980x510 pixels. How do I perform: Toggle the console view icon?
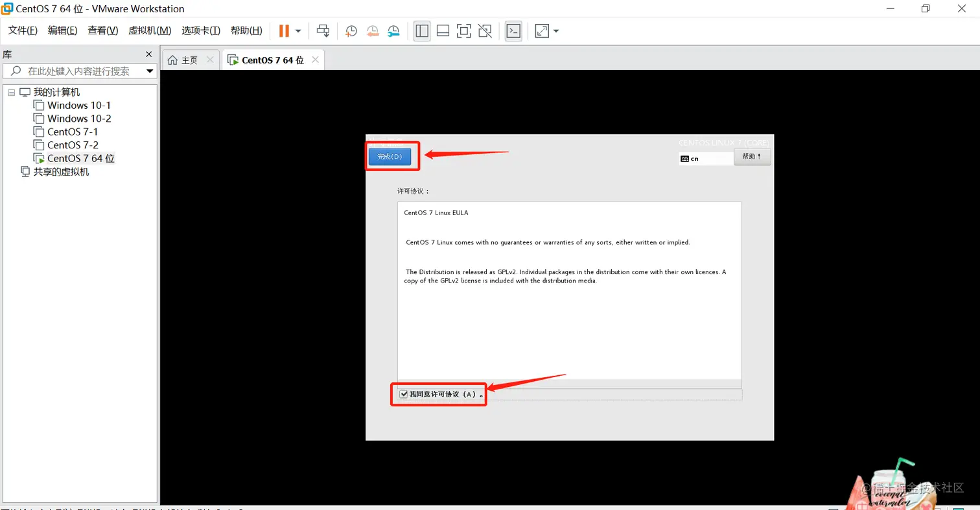point(513,30)
